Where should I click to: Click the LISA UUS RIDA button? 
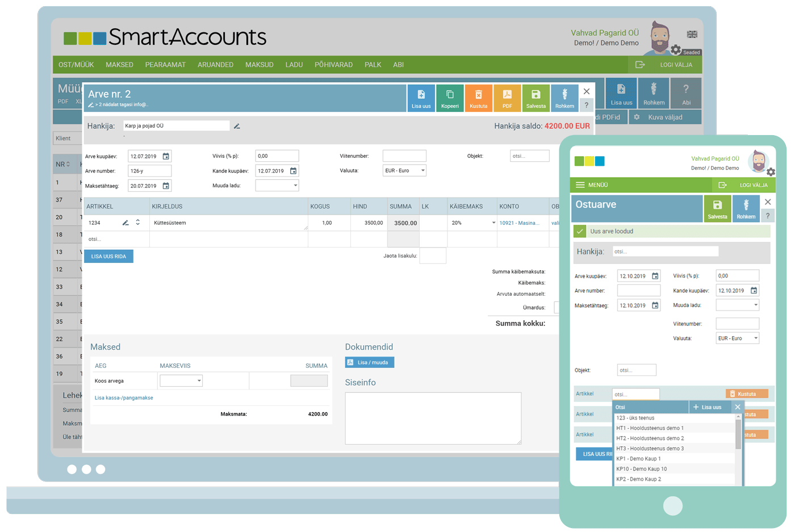pos(108,257)
